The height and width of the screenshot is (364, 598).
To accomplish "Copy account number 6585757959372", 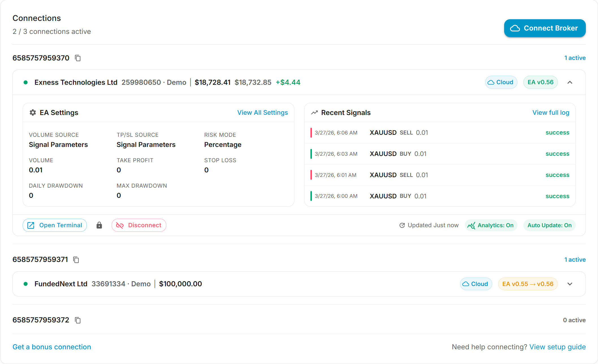I will pyautogui.click(x=77, y=320).
